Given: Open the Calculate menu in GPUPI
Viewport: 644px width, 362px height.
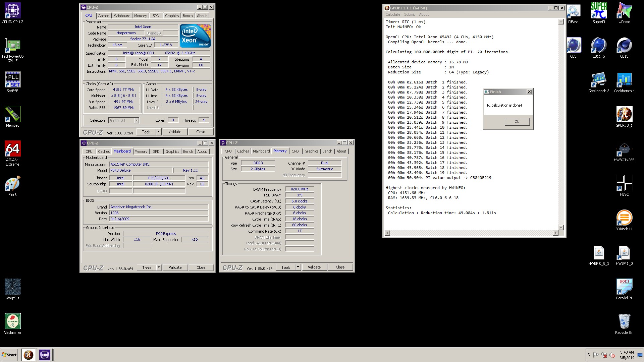Looking at the screenshot, I should pos(393,14).
